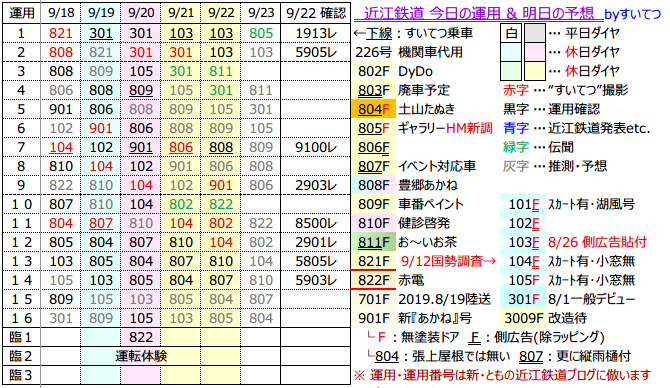Viewport: 670px width, 388px height.
Task: Click the 青字 近江鉄道発表etc. legend line
Action: pyautogui.click(x=576, y=128)
